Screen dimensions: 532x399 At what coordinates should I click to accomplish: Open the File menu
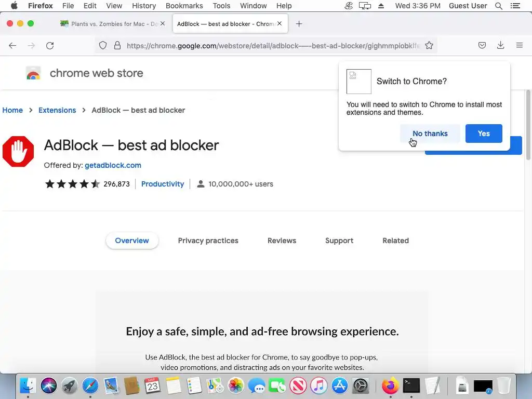pyautogui.click(x=68, y=6)
